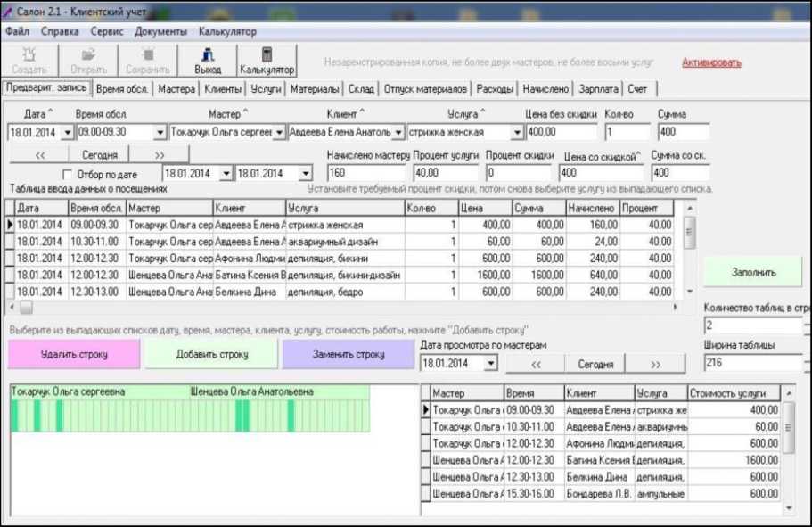Switch to the Время обсл. tab

[x=122, y=89]
